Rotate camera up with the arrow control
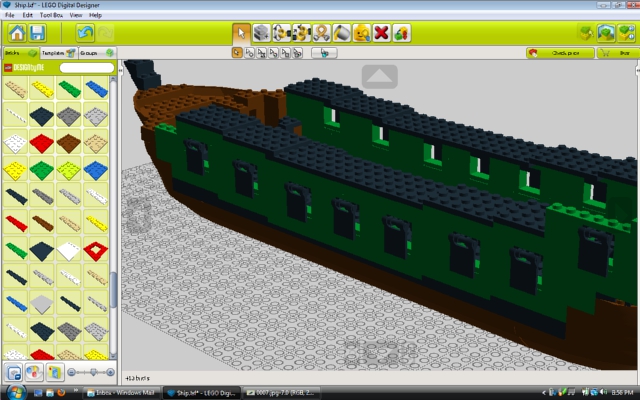Image resolution: width=640 pixels, height=400 pixels. pos(380,76)
